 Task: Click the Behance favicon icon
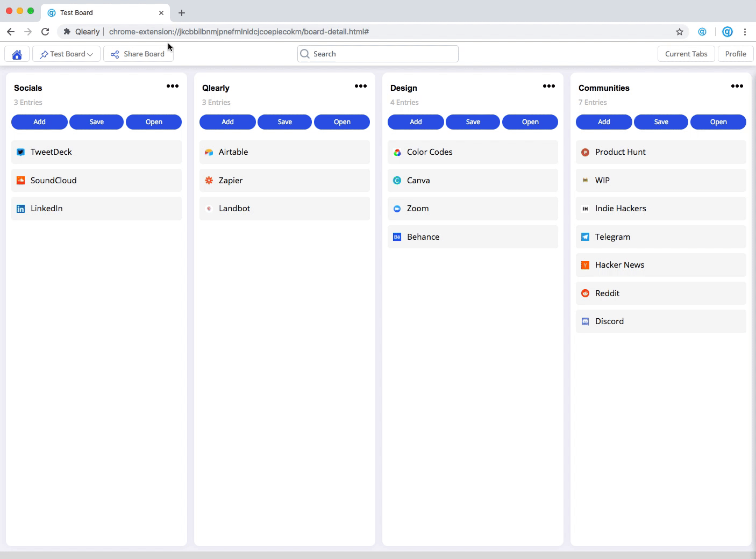397,237
